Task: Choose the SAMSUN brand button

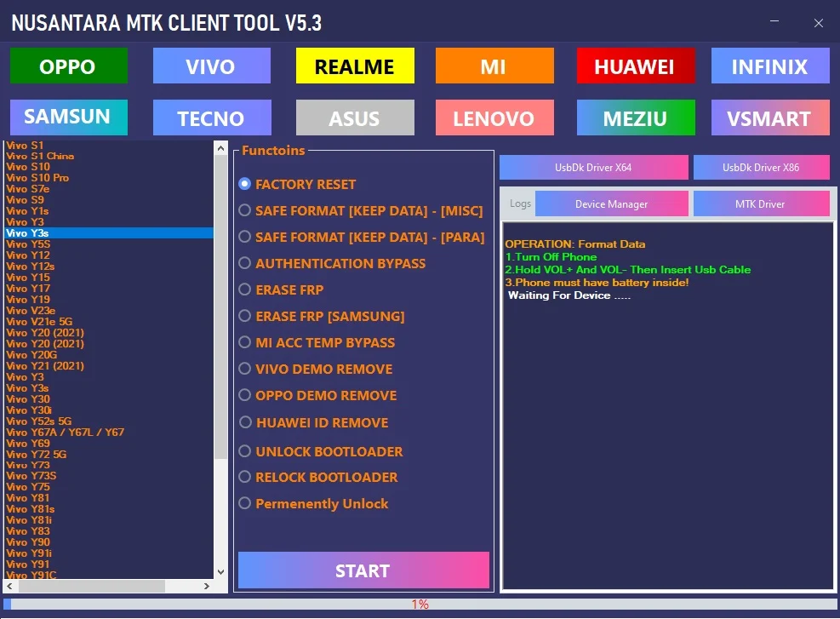Action: click(x=69, y=117)
